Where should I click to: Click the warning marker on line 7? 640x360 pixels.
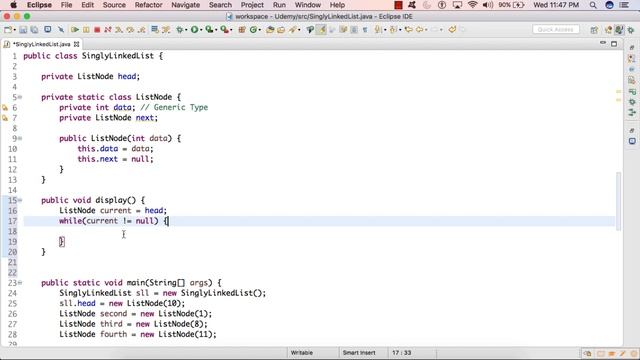pos(5,118)
